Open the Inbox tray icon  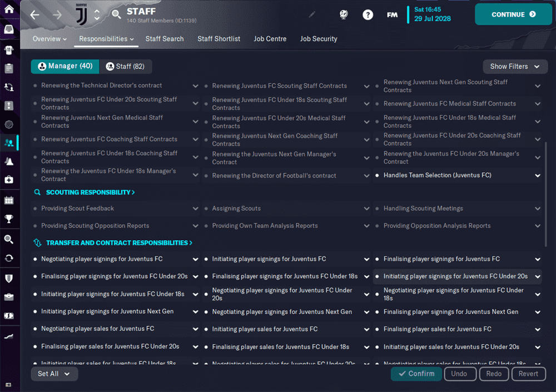coord(9,29)
